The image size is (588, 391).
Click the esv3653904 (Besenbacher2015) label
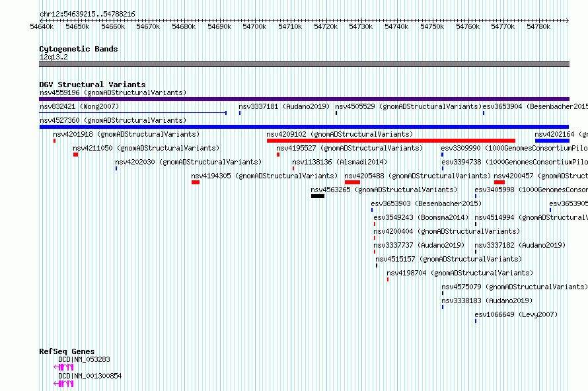(x=535, y=106)
